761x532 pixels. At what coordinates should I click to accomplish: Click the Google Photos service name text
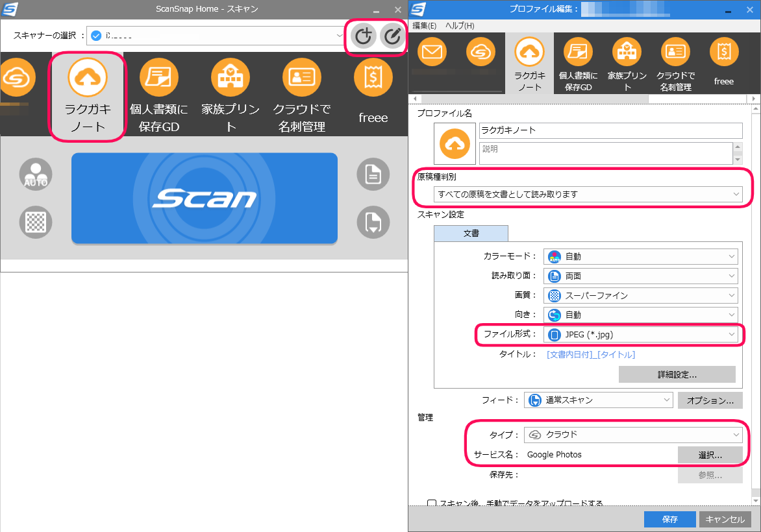[555, 455]
